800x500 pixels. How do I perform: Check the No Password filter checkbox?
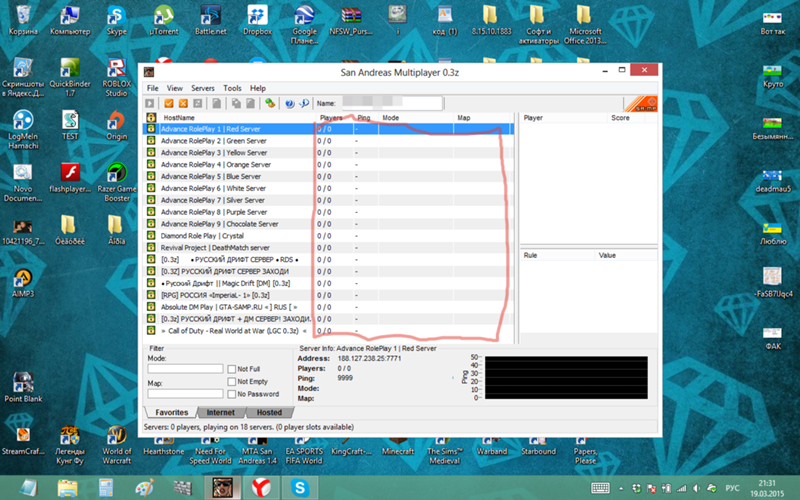[232, 394]
